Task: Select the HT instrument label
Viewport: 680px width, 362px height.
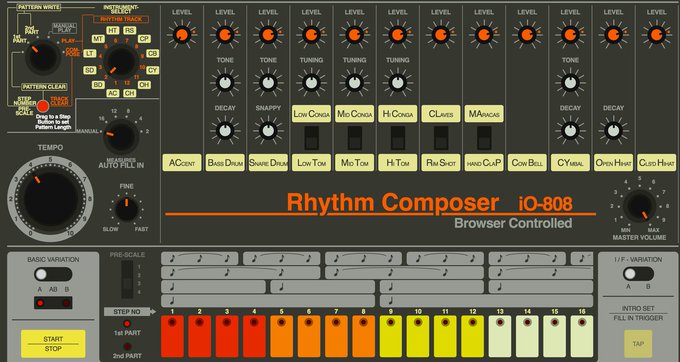Action: point(113,30)
